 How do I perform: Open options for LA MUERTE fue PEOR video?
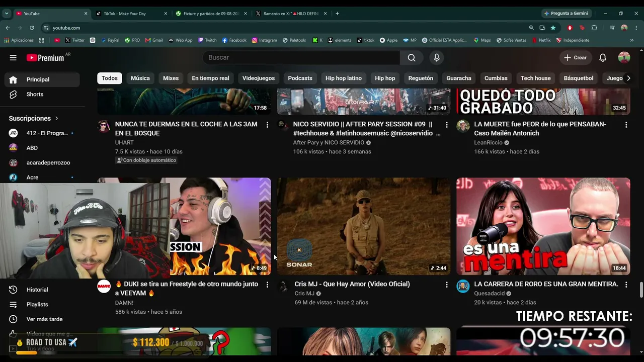tap(626, 125)
